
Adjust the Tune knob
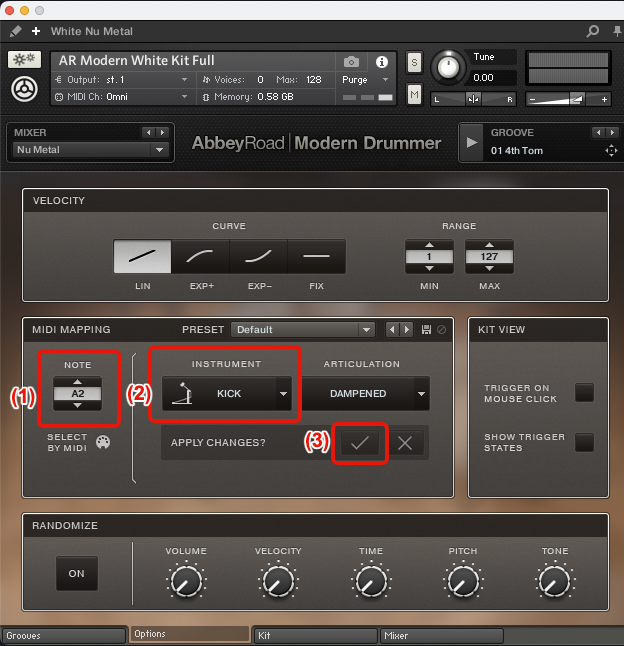(x=449, y=67)
